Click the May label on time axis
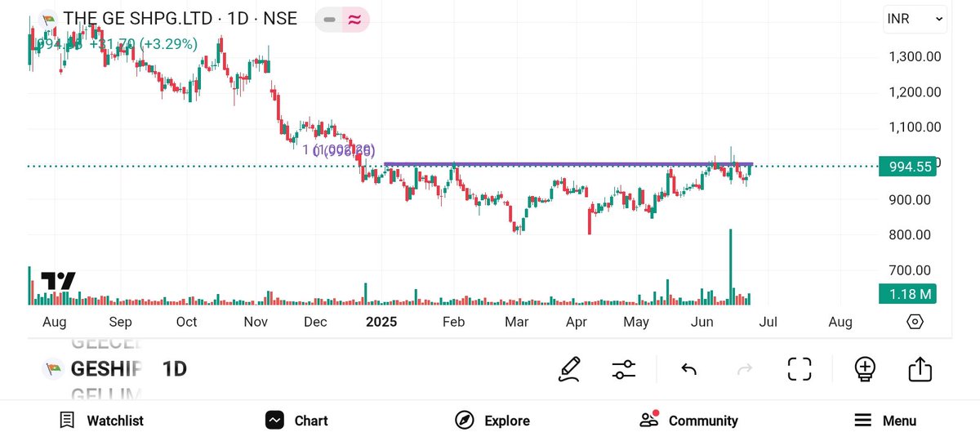 tap(636, 322)
